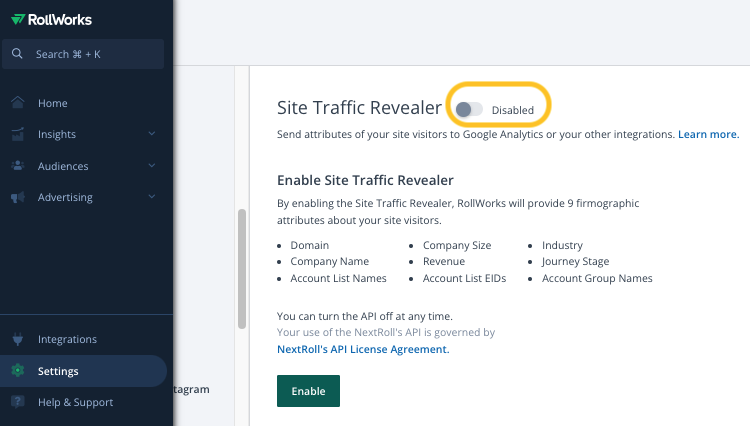Image resolution: width=750 pixels, height=426 pixels.
Task: Click the green Enable button
Action: coord(308,391)
